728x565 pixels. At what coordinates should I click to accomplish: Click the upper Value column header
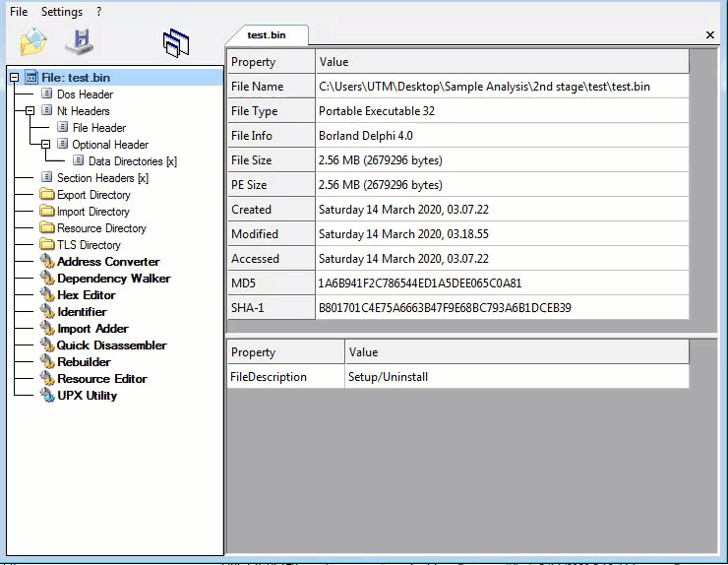[503, 62]
